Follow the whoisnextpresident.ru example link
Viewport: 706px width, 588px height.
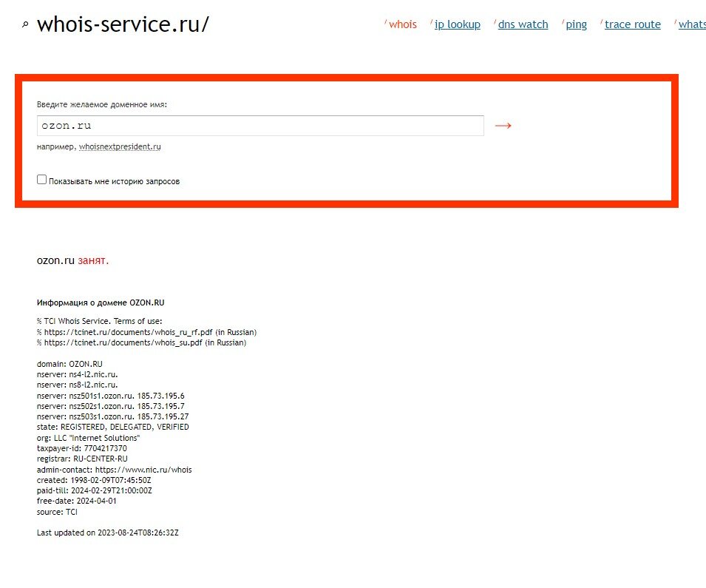[x=120, y=147]
